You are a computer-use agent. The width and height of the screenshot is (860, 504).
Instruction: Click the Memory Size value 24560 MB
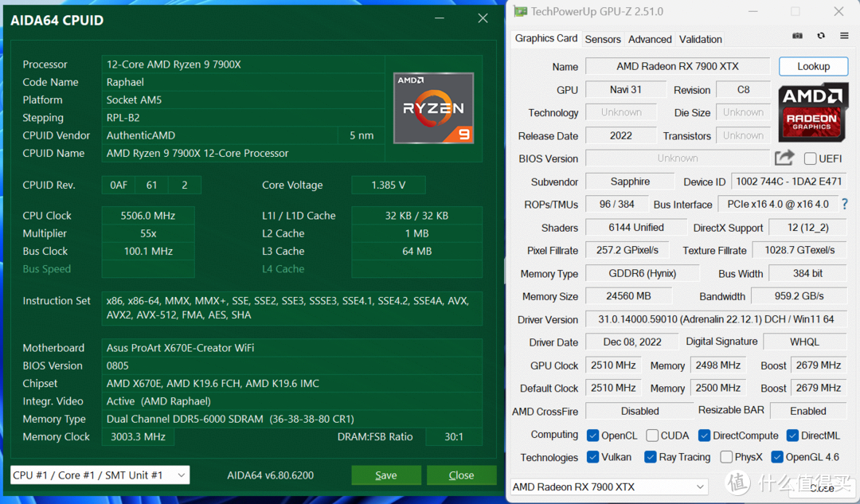[628, 296]
